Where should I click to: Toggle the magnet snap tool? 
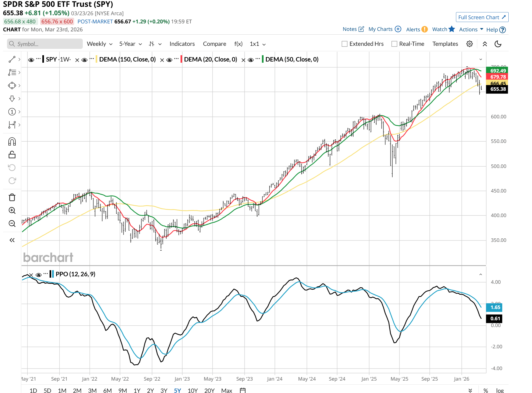tap(12, 142)
